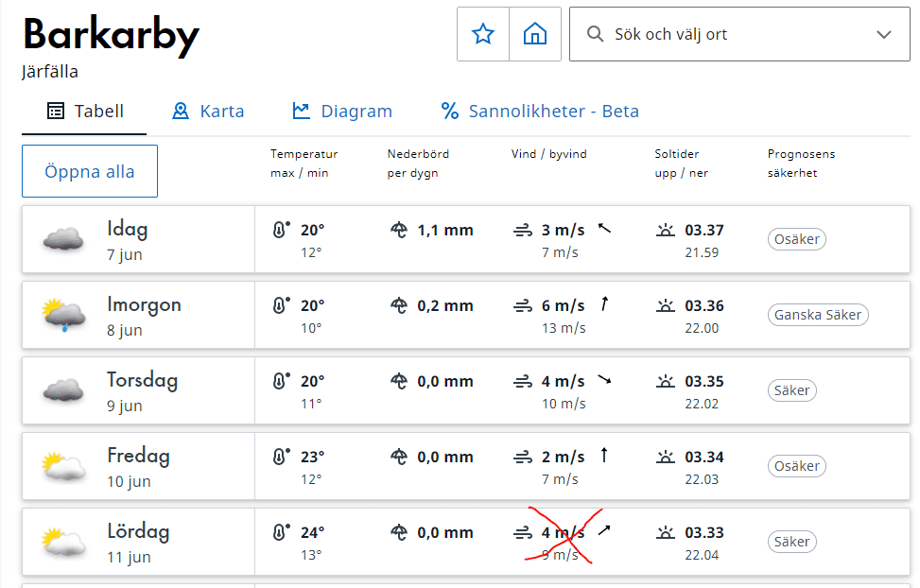Click the cloudy weather icon for Torsdag
This screenshot has height=588, width=920.
click(x=63, y=390)
